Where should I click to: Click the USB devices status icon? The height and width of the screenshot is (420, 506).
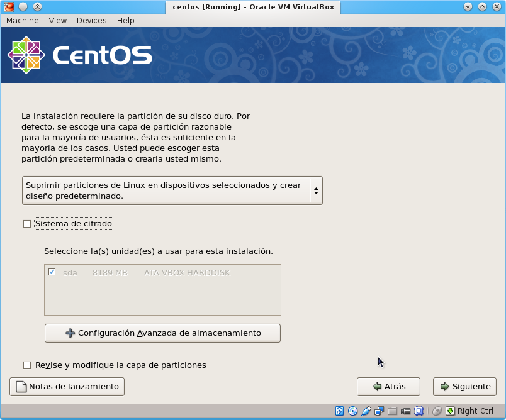click(x=366, y=411)
